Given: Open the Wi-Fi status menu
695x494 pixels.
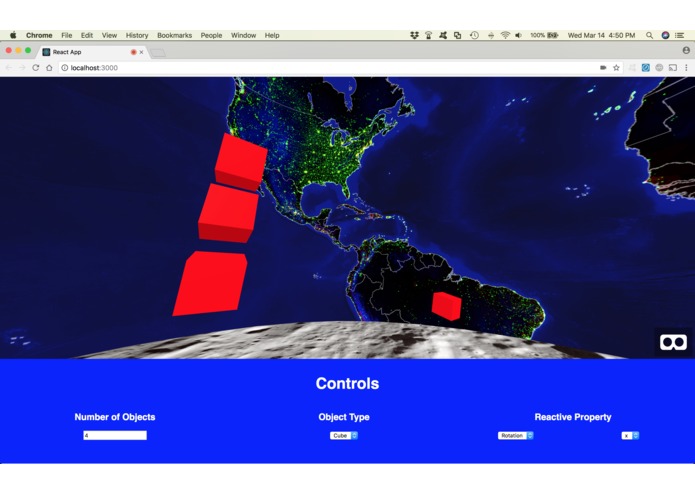Looking at the screenshot, I should pos(505,35).
